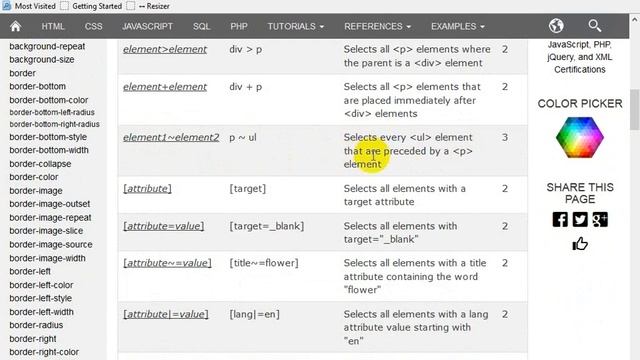Screen dimensions: 640x360
Task: Open border-radius in the sidebar
Action: pos(36,325)
